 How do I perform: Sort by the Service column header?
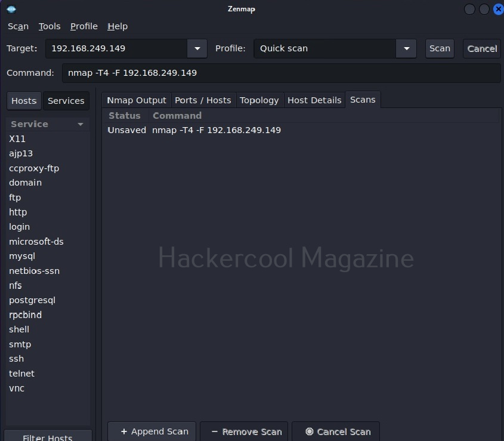pos(48,124)
